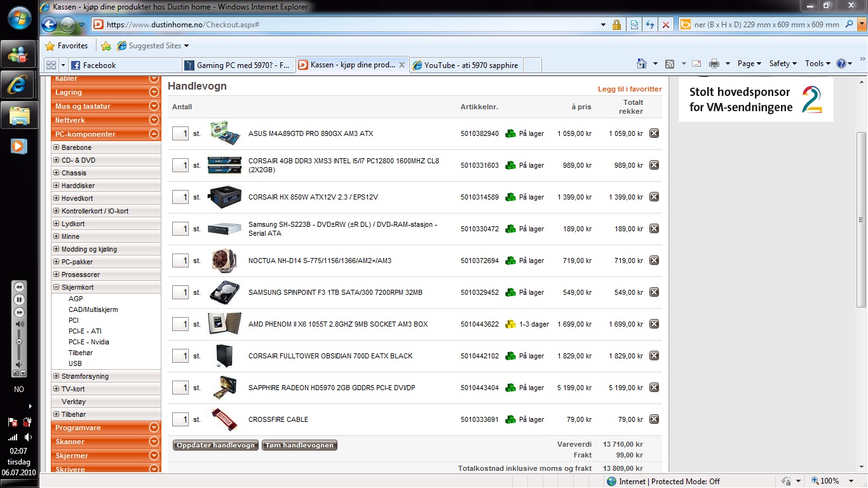
Task: Remove CORSAIR OBSIDIAN 700D from cart
Action: (654, 356)
